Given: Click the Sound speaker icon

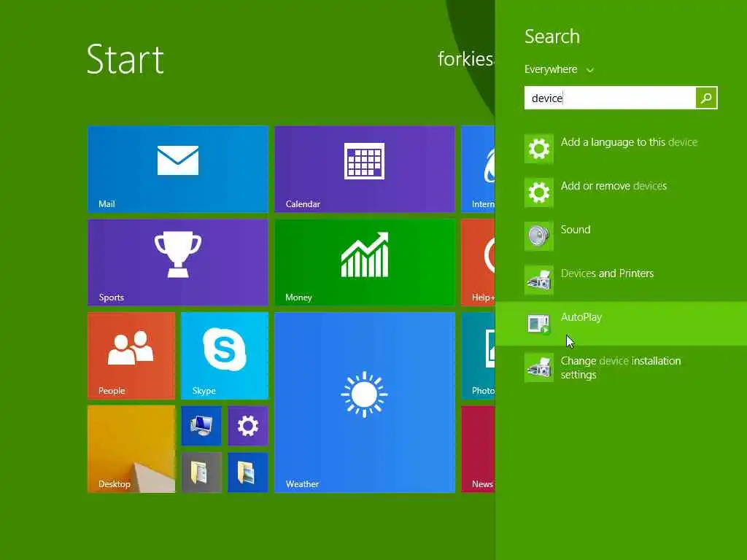Looking at the screenshot, I should pos(539,236).
